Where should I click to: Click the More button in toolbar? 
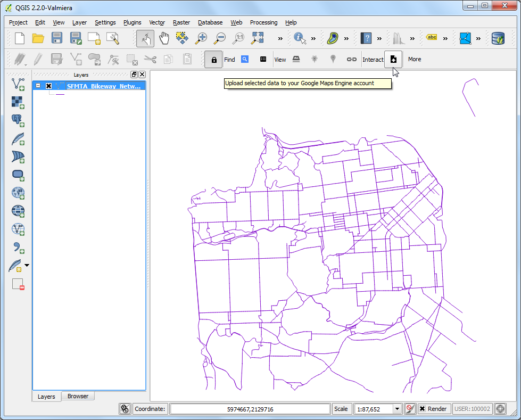click(415, 59)
